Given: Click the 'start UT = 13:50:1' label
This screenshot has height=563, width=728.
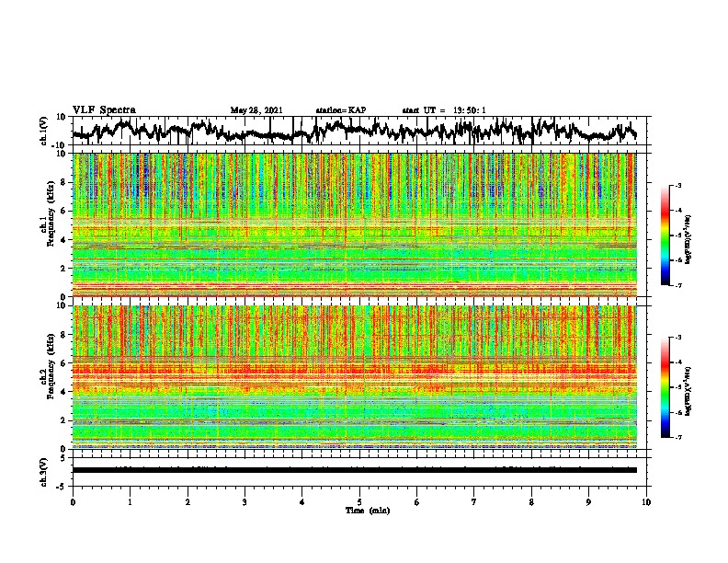Looking at the screenshot, I should [444, 110].
